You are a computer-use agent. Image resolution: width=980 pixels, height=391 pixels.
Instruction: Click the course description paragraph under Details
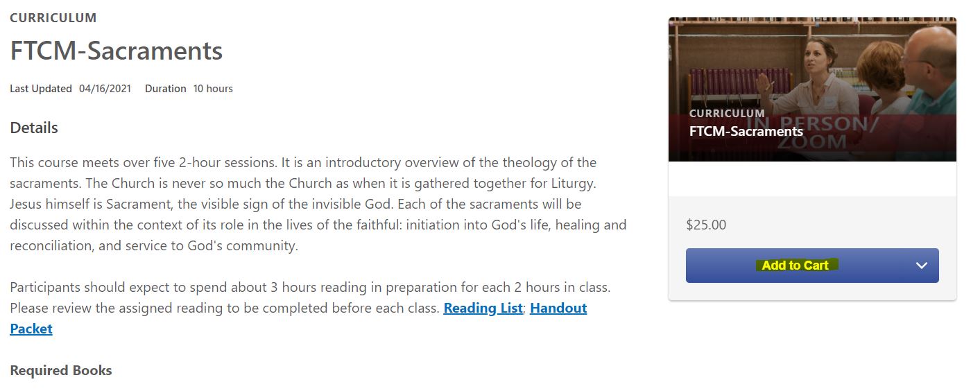point(318,205)
